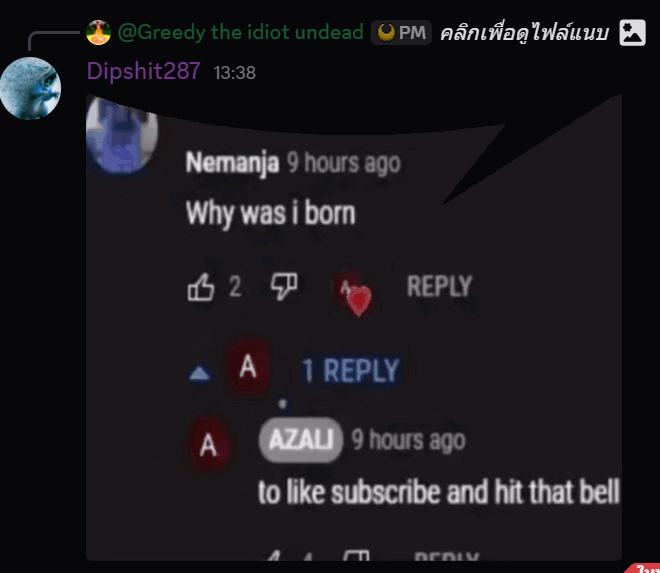Click the Thai view-attachment text
Viewport: 660px width, 573px height.
click(x=524, y=33)
